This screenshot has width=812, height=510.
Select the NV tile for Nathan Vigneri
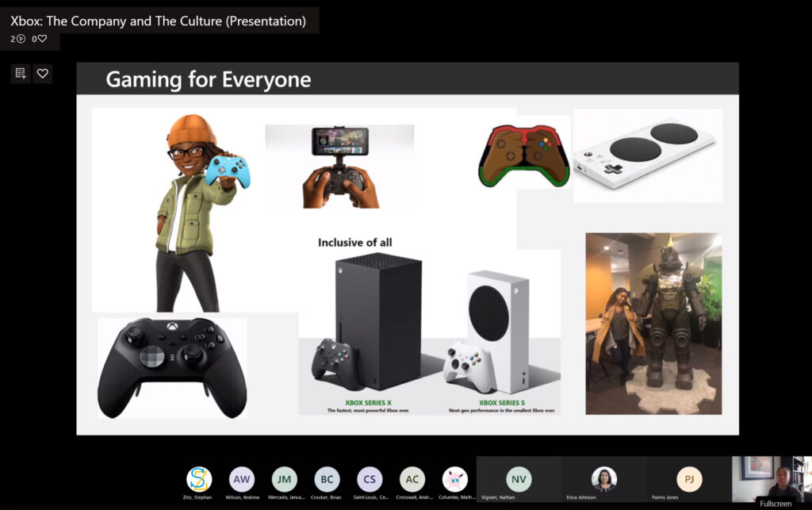click(519, 479)
